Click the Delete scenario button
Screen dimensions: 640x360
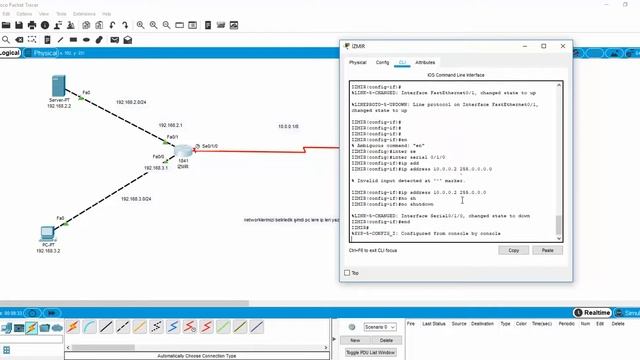click(x=386, y=340)
